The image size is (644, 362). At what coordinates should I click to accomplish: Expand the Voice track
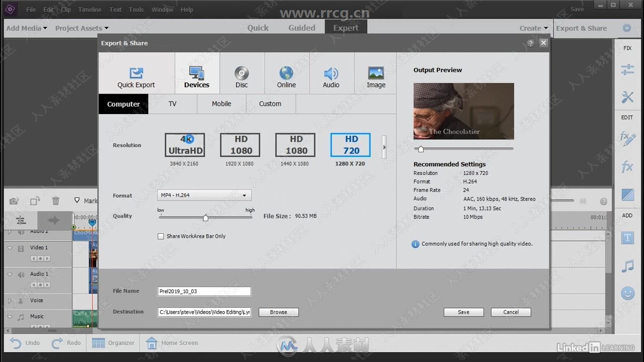(10, 301)
